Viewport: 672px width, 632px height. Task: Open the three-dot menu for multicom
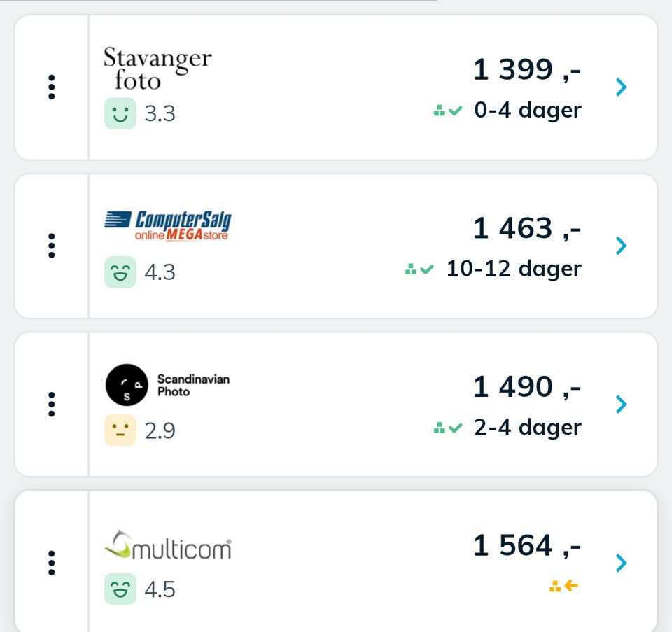tap(51, 563)
